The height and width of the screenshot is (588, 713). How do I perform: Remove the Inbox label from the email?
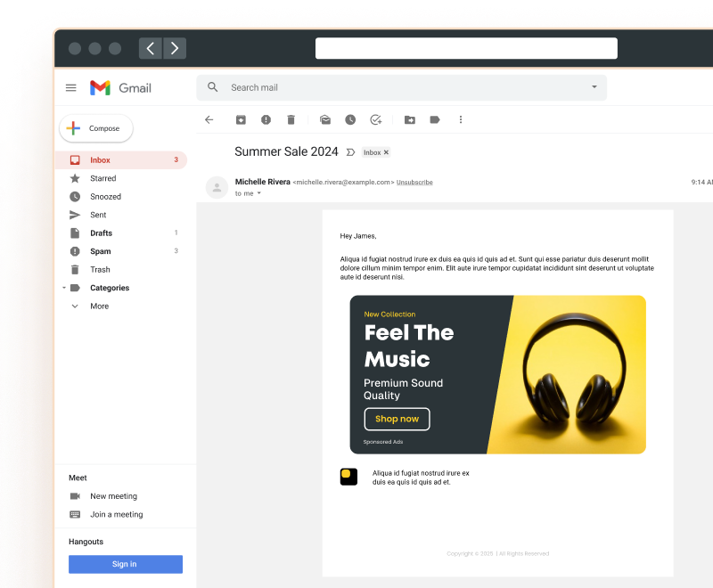(x=386, y=151)
